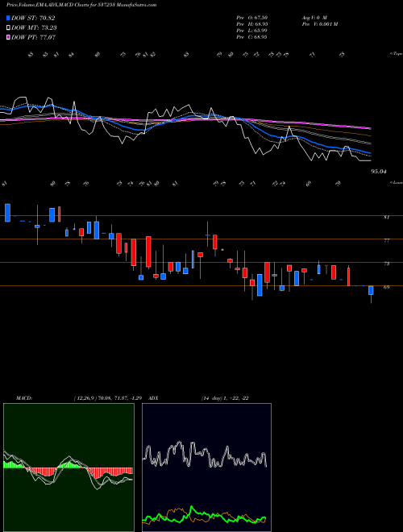Select the 'DOW PT: 77.07' legend text
This screenshot has height=532, width=403.
pyautogui.click(x=34, y=37)
